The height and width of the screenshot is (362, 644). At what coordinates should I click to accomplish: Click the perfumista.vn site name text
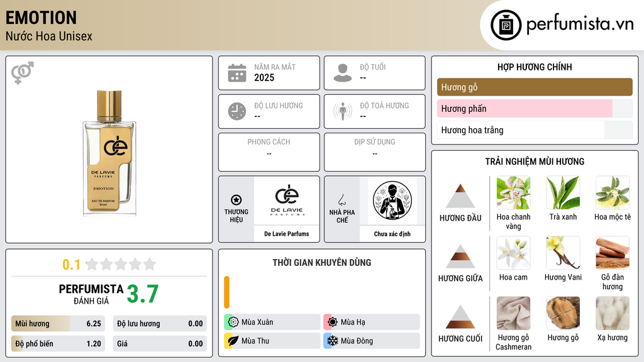580,25
